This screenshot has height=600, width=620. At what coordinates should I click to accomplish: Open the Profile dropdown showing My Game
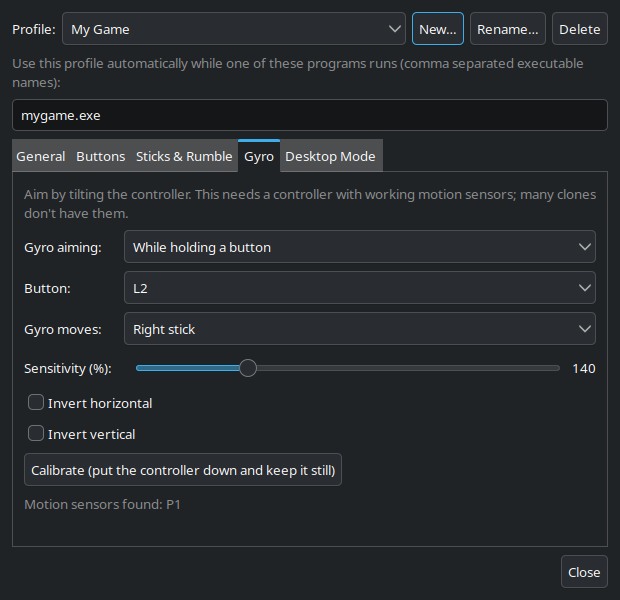(x=234, y=29)
